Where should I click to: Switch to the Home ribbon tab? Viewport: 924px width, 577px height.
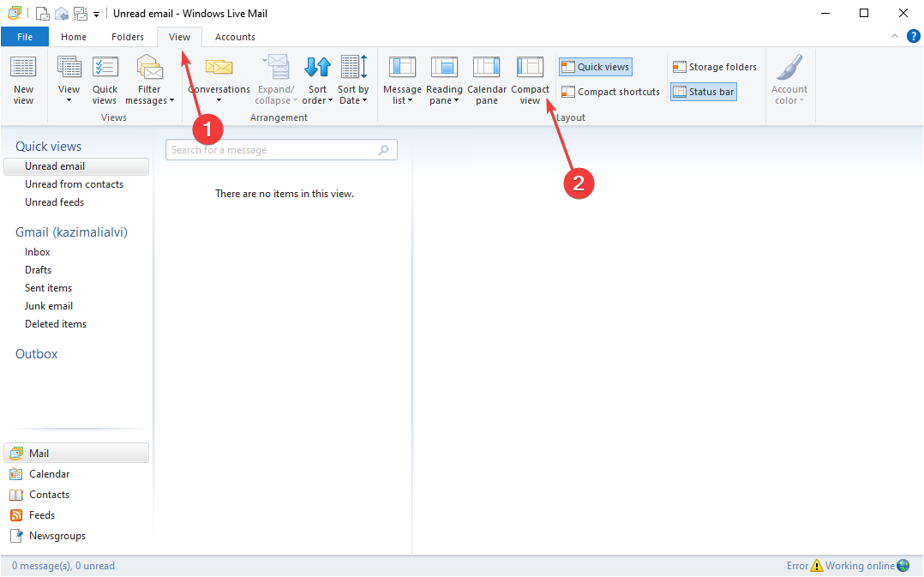coord(74,37)
